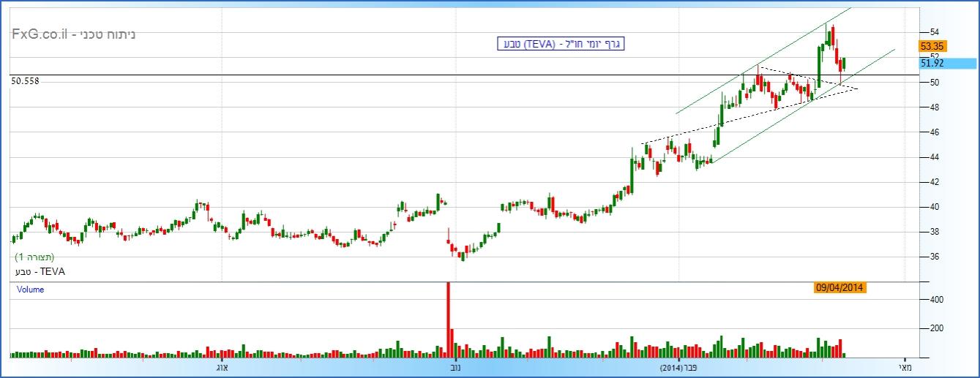Click the 44 tick on price axis
Screen dimensions: 980x378
coord(935,157)
